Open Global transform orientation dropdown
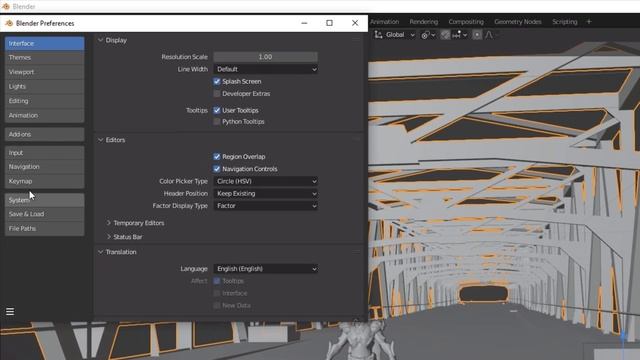640x360 pixels. pyautogui.click(x=395, y=35)
